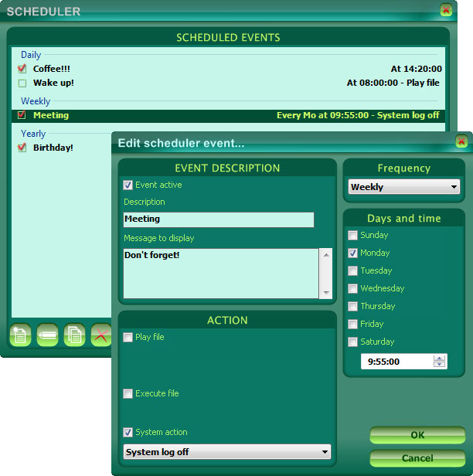Click the Daily group heading
Image resolution: width=473 pixels, height=476 pixels.
pos(31,55)
